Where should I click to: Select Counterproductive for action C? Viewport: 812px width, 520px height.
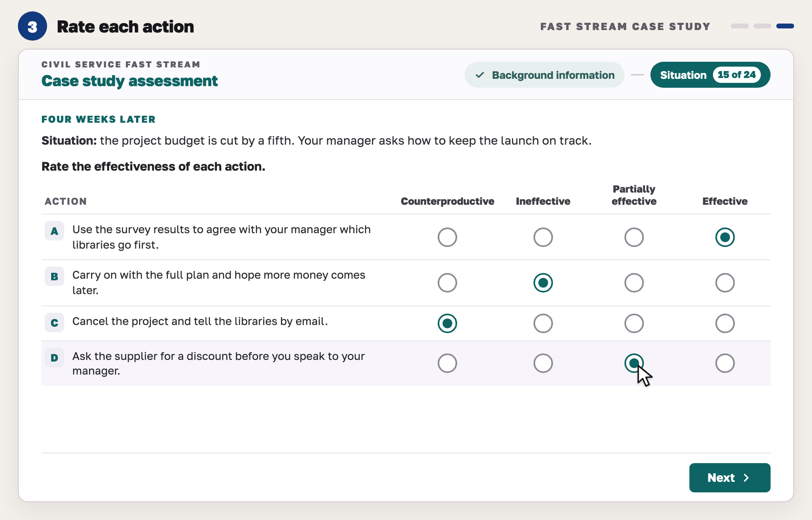[x=447, y=323]
